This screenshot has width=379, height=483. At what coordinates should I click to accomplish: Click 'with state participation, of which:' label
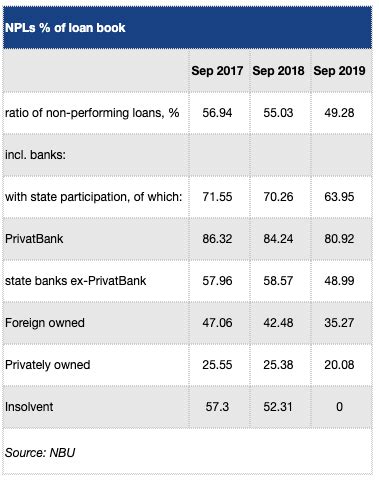[94, 197]
